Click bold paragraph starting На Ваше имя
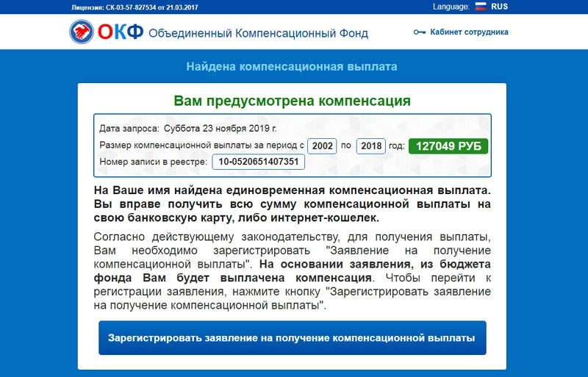Viewport: 588px width, 377px height. (x=292, y=204)
